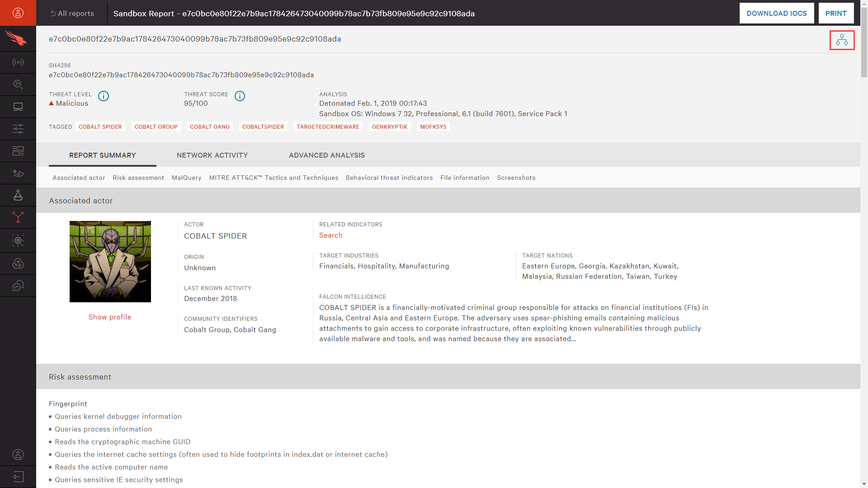Open the swirl knot icon in sidebar
Image resolution: width=868 pixels, height=488 pixels.
[x=18, y=263]
